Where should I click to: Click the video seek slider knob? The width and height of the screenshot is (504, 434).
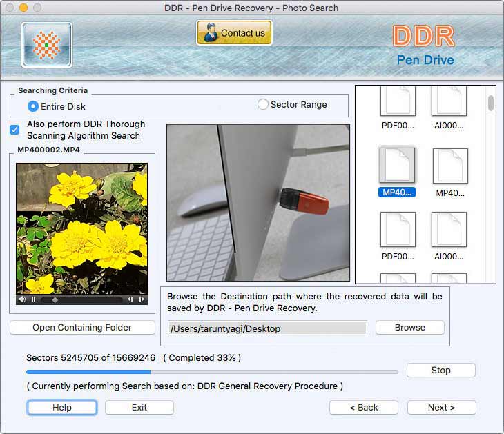[x=55, y=299]
